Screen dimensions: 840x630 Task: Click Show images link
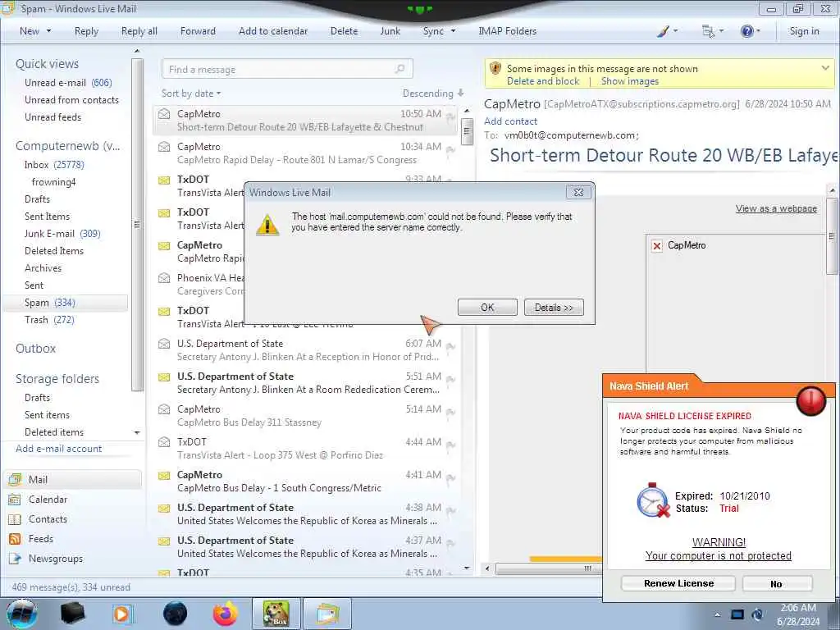[629, 81]
